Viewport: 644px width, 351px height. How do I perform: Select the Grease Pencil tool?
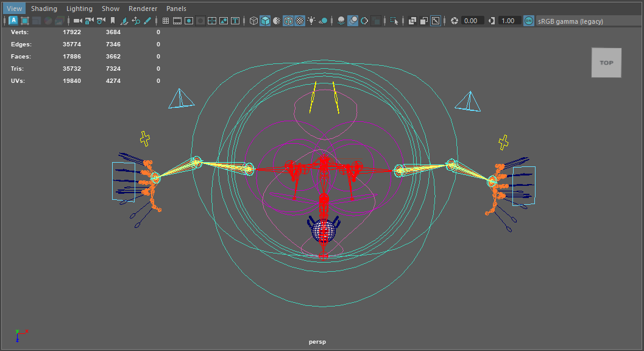[147, 21]
